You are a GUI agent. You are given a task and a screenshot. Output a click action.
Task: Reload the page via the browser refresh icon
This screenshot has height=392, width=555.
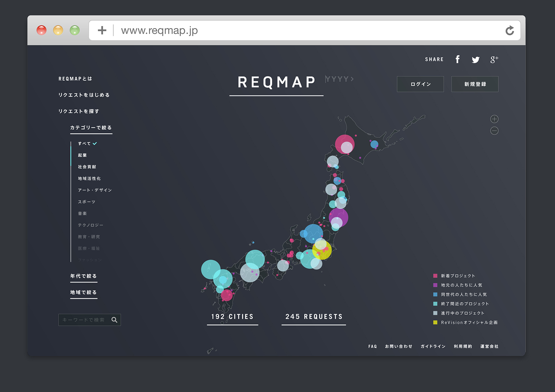[509, 30]
